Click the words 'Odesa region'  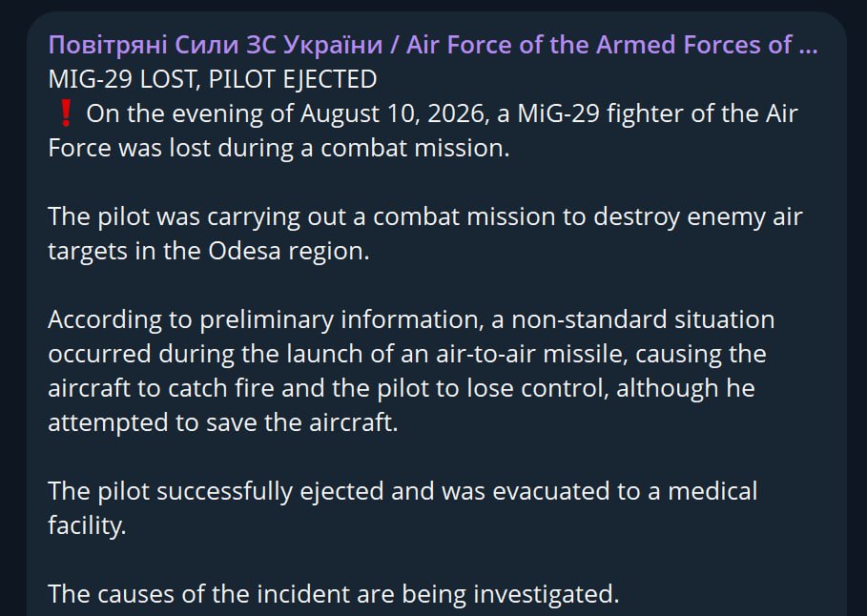click(x=289, y=251)
